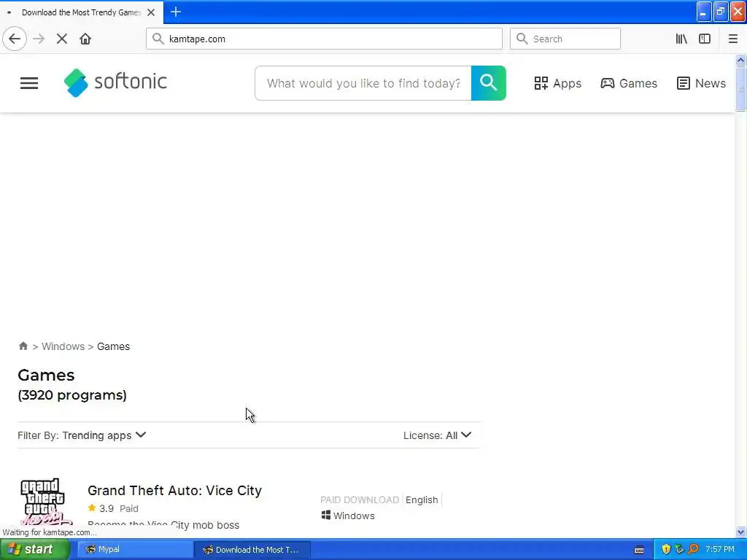Open the Windows Start button
Viewport: 747px width, 560px height.
click(x=34, y=549)
